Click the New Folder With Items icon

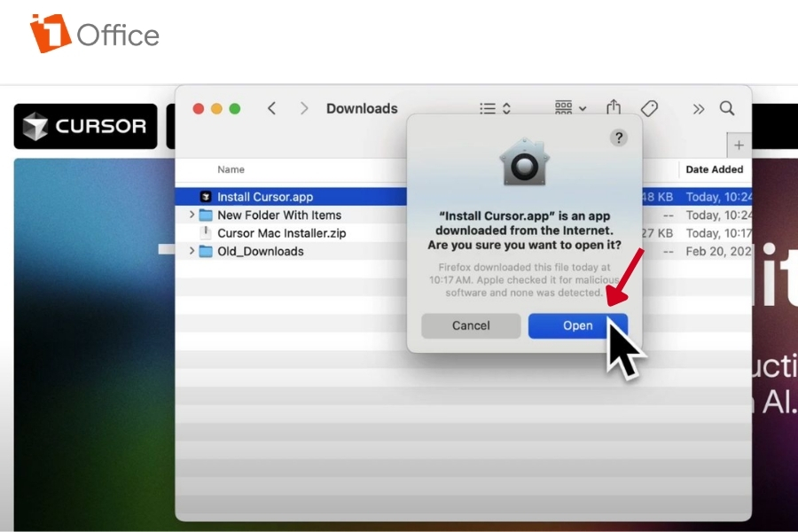coord(206,215)
